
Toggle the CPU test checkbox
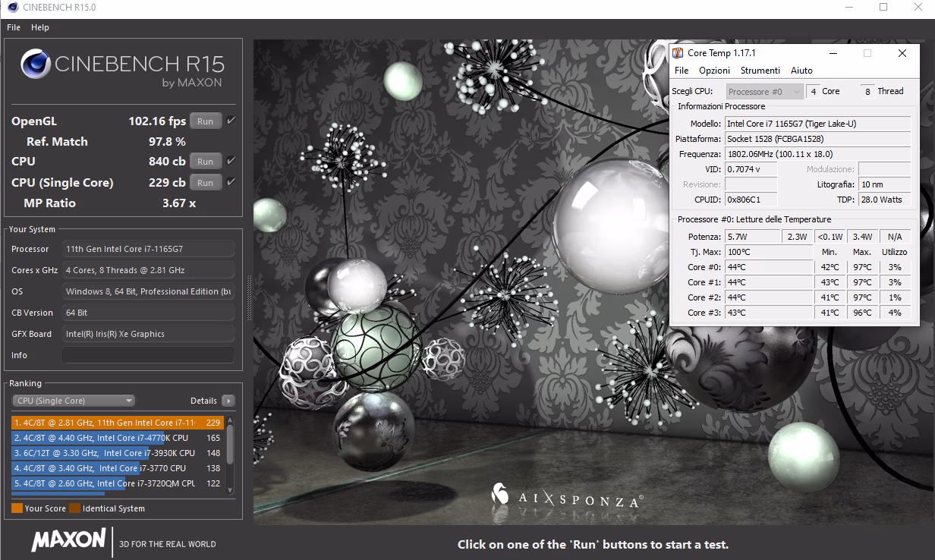(x=231, y=161)
